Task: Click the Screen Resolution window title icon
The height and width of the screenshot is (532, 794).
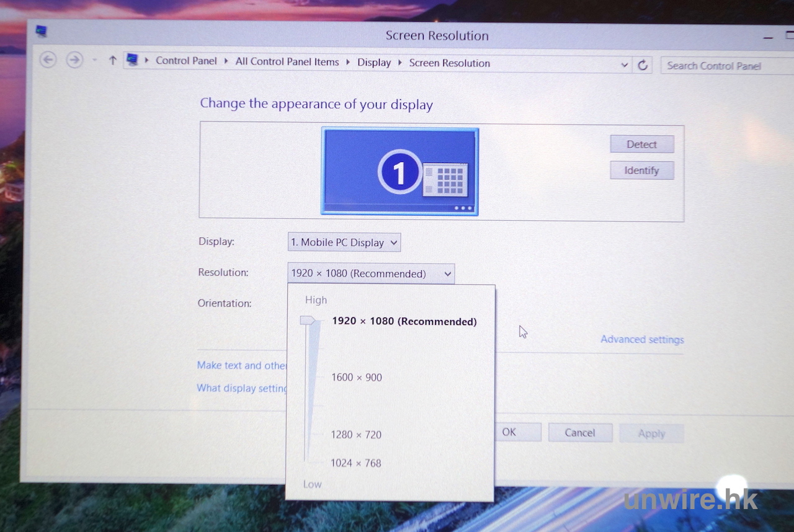Action: point(42,30)
